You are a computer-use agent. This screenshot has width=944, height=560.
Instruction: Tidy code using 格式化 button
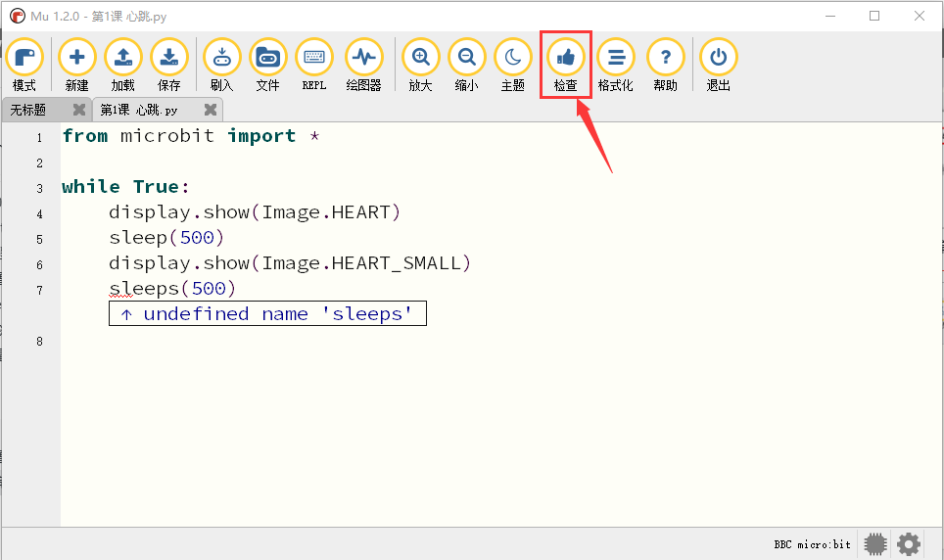[615, 65]
